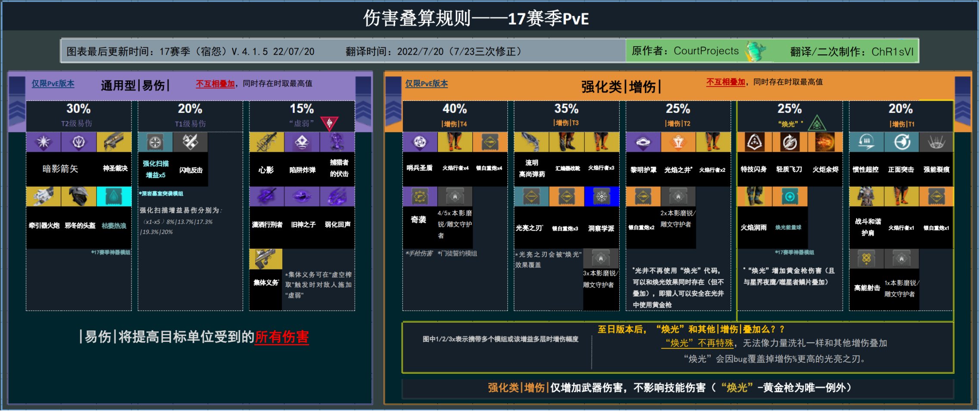
Task: Click the 火焰行者x4 boots icon
Action: point(455,142)
